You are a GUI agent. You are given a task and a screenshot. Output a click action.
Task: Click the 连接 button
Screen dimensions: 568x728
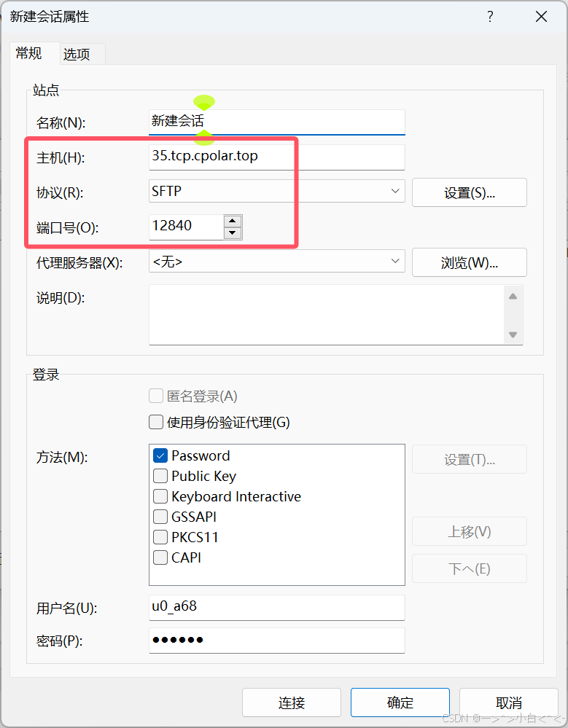tap(292, 702)
